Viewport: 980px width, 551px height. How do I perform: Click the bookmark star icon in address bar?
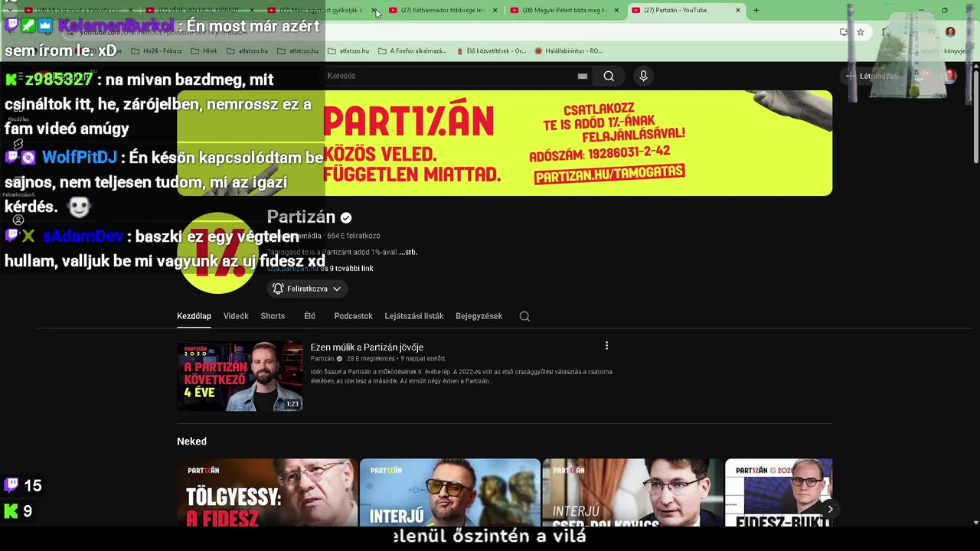point(861,32)
